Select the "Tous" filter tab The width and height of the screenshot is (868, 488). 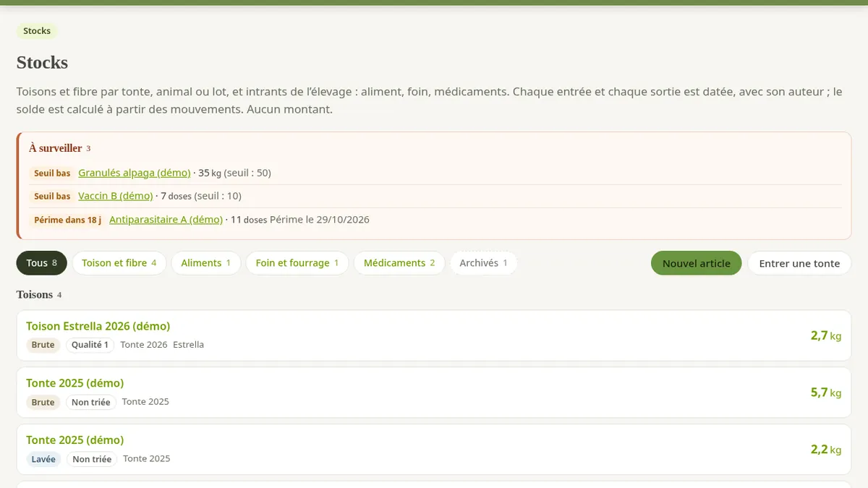click(x=42, y=263)
